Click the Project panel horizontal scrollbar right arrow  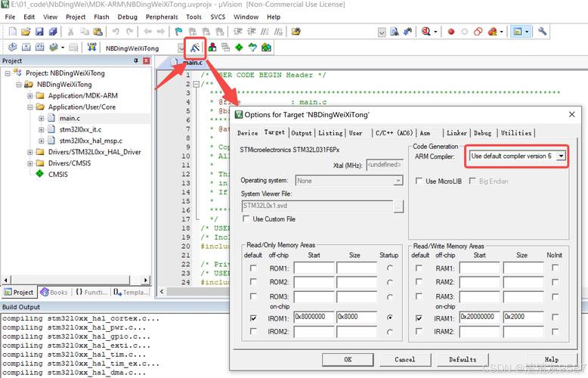click(x=146, y=280)
